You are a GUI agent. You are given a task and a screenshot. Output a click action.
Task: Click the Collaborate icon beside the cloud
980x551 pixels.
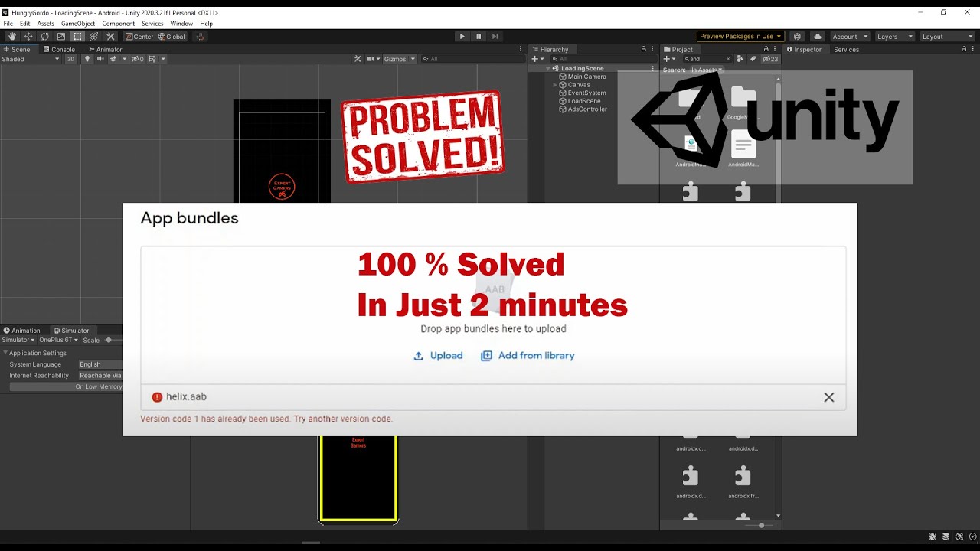[x=798, y=37]
